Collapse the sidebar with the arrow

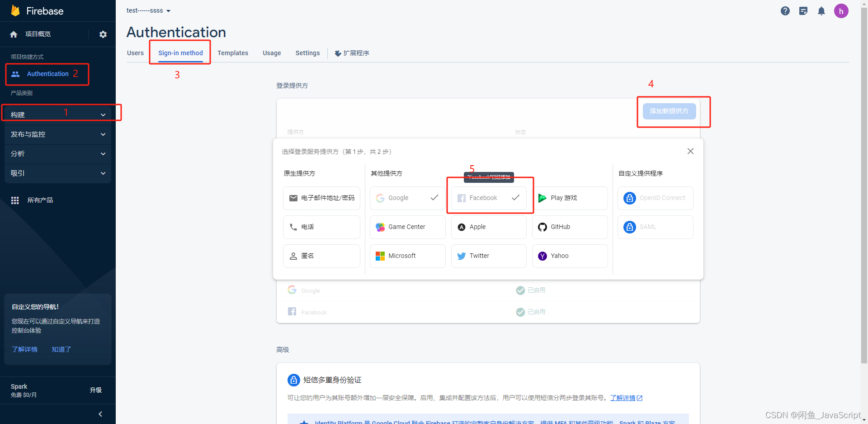point(100,414)
